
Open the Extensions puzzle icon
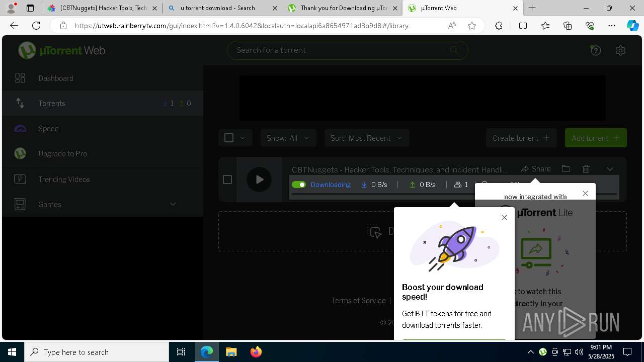coord(499,26)
